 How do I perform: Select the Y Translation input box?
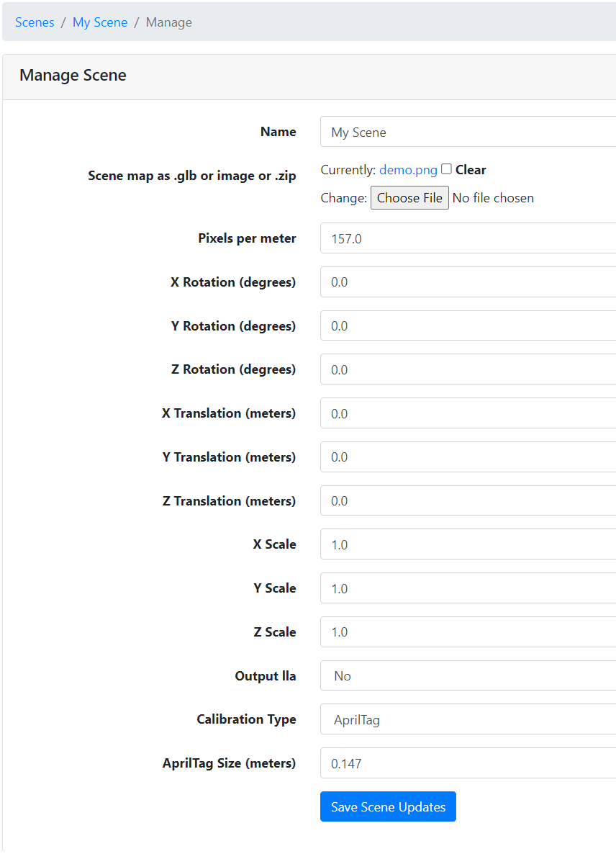[468, 457]
